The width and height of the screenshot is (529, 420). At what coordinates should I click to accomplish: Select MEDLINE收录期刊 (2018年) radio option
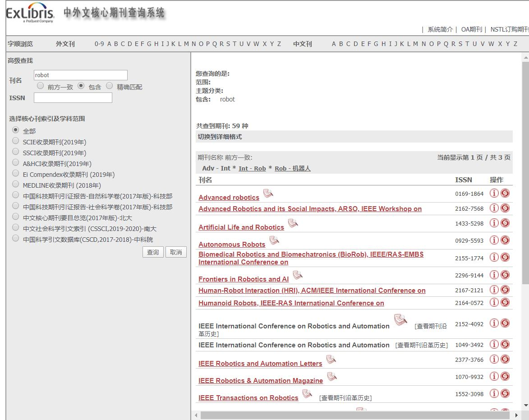(x=15, y=184)
